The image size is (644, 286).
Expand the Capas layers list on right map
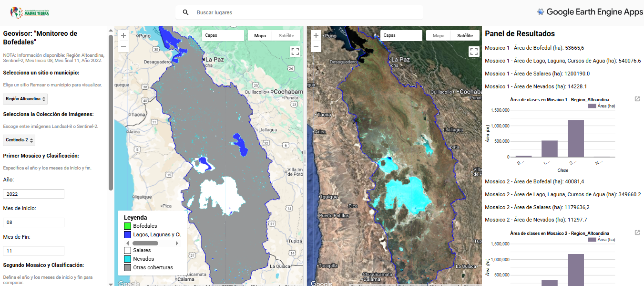(401, 35)
